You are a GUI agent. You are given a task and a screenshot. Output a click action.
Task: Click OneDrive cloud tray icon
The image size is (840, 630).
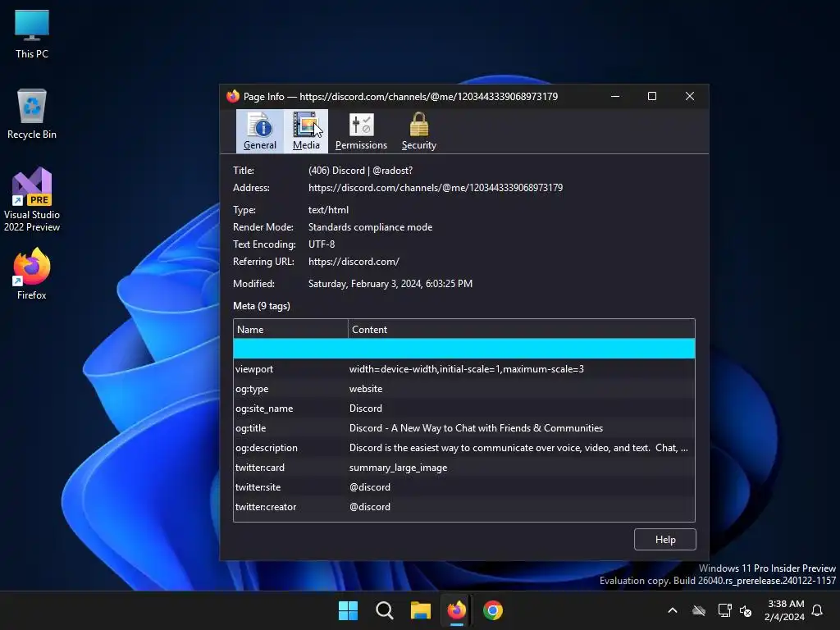tap(699, 610)
